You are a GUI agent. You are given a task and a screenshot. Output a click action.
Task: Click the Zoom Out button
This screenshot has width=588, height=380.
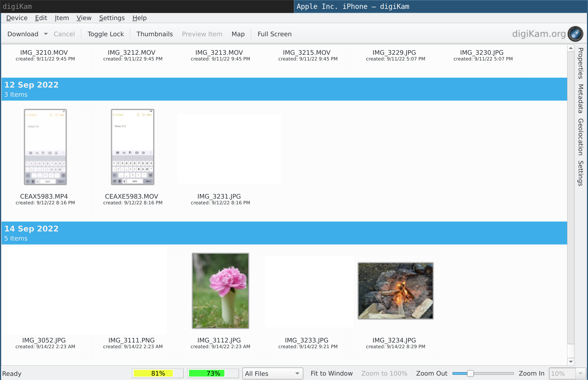tap(432, 373)
